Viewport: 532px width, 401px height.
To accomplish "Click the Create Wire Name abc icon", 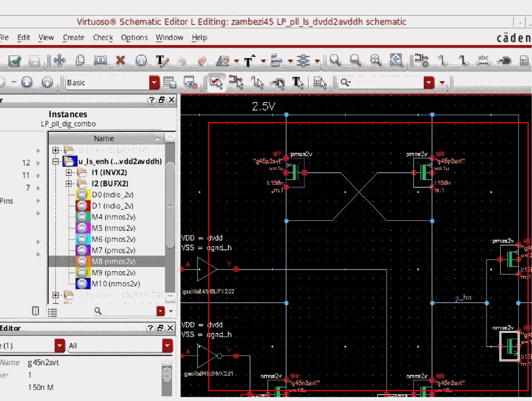I will click(x=483, y=61).
